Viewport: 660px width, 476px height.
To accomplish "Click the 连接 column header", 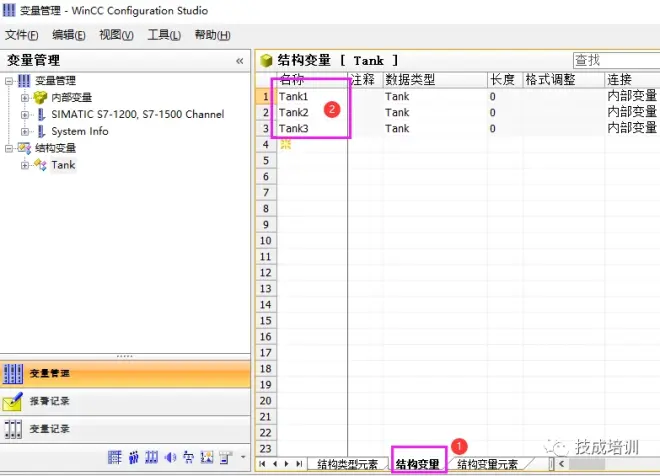I will [x=632, y=80].
